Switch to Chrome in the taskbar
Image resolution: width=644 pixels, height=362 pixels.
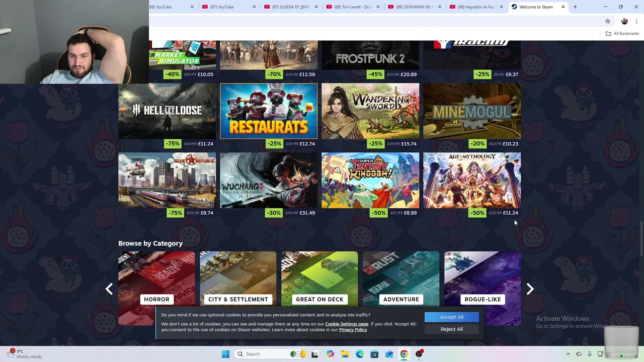404,354
